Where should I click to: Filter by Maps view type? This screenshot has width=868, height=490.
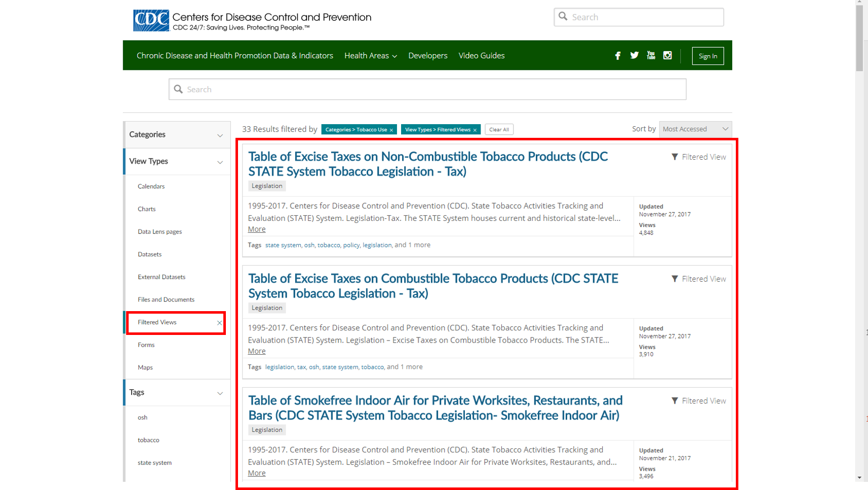(145, 368)
